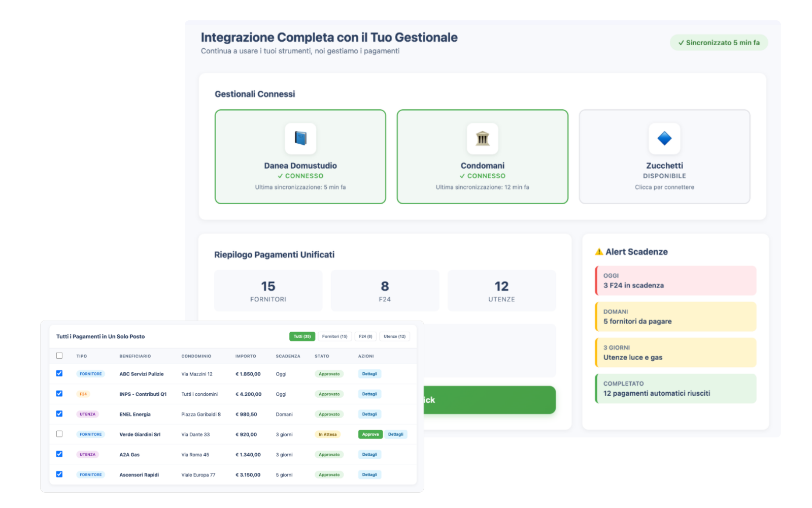This screenshot has height=508, width=812.
Task: Open the OGGI 3 F24 in scadenza alert
Action: pos(675,280)
